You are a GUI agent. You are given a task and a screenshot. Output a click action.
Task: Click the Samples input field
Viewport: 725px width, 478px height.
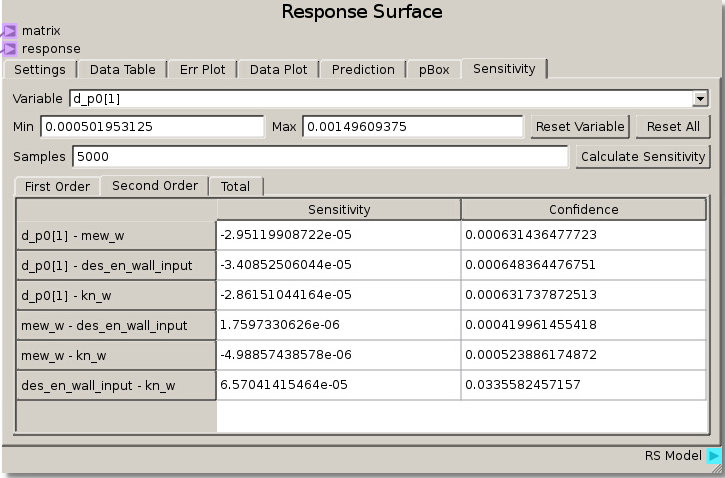319,157
